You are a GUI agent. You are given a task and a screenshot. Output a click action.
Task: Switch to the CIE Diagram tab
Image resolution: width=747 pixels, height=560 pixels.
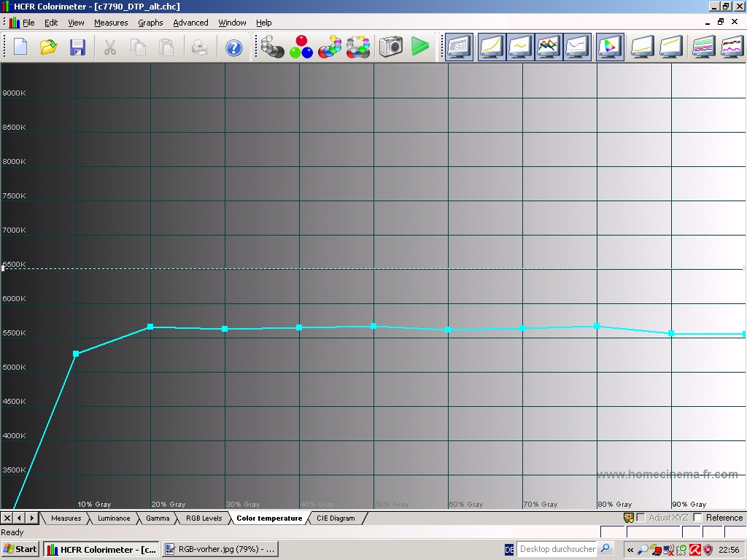point(336,518)
